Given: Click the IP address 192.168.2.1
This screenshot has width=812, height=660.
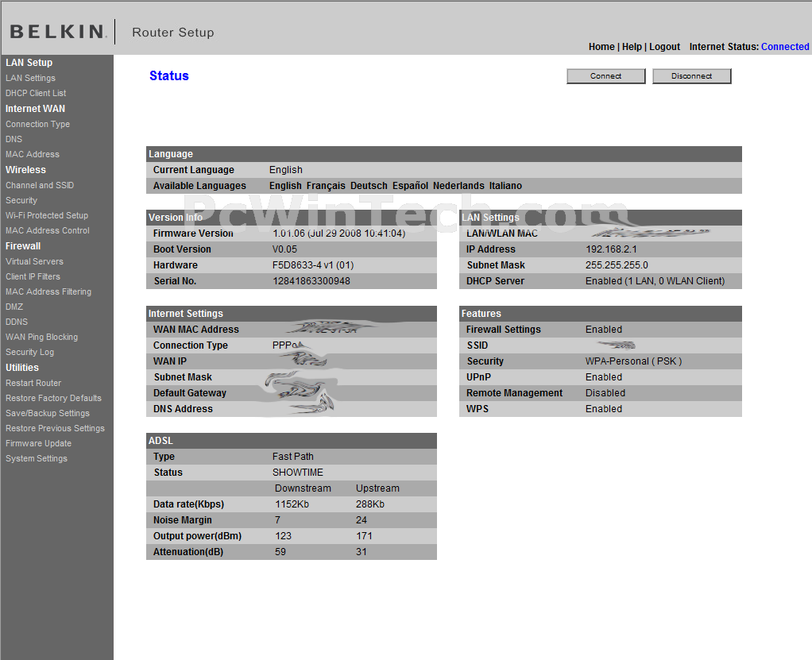Looking at the screenshot, I should click(x=611, y=249).
